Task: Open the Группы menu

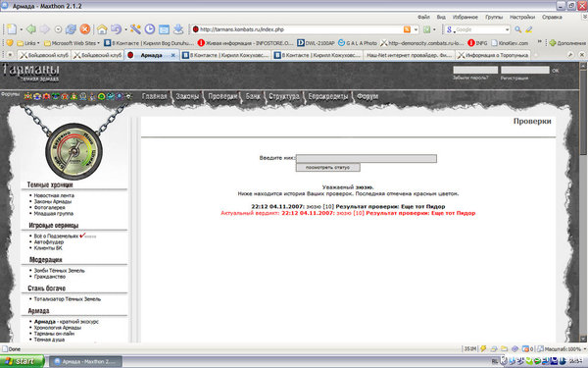Action: pos(494,17)
